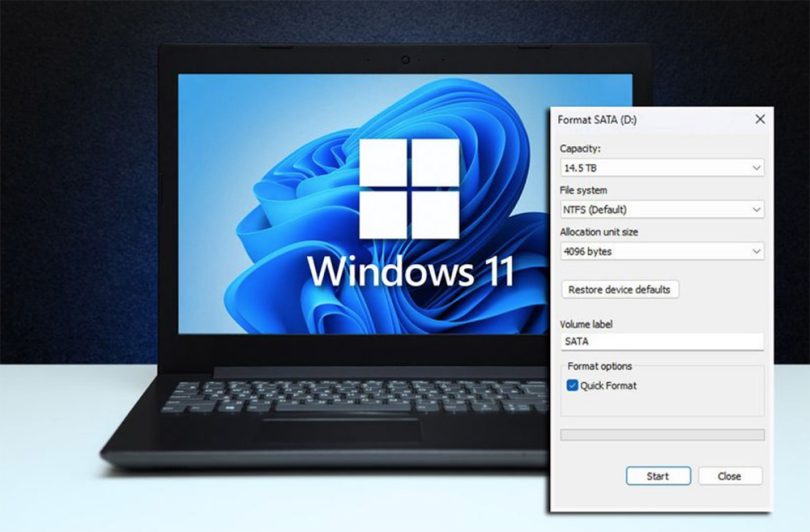Start the format operation
Image resolution: width=810 pixels, height=532 pixels.
coord(658,476)
